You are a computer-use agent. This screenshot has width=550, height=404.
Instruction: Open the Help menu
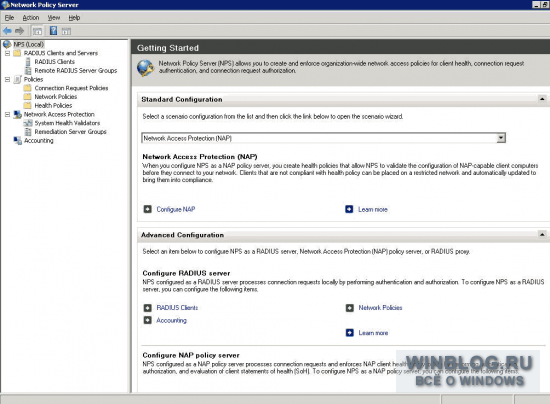(x=74, y=18)
